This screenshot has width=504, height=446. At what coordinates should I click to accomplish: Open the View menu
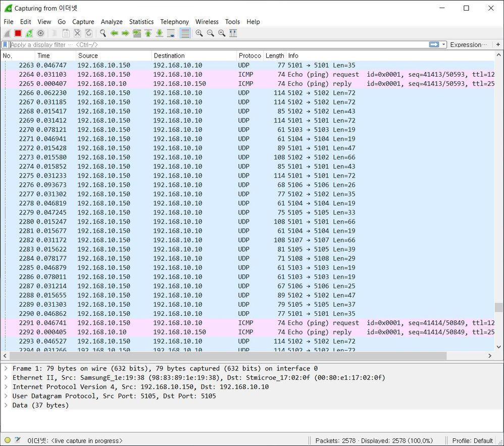[44, 22]
